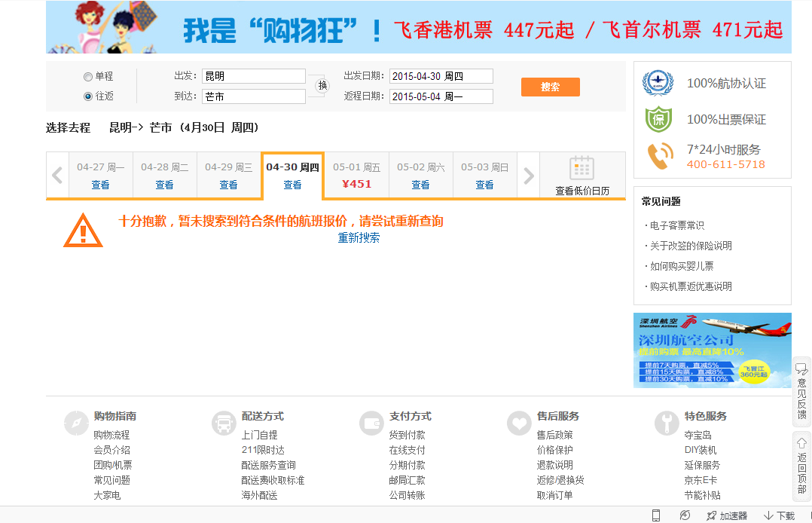
Task: Select the 04-29 周三 date tab
Action: (228, 176)
